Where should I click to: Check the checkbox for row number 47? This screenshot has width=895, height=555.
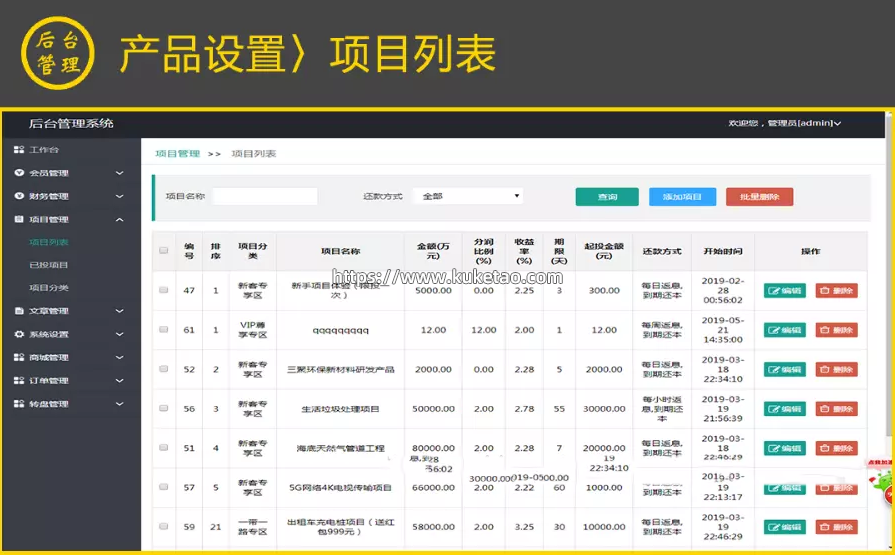click(x=164, y=291)
